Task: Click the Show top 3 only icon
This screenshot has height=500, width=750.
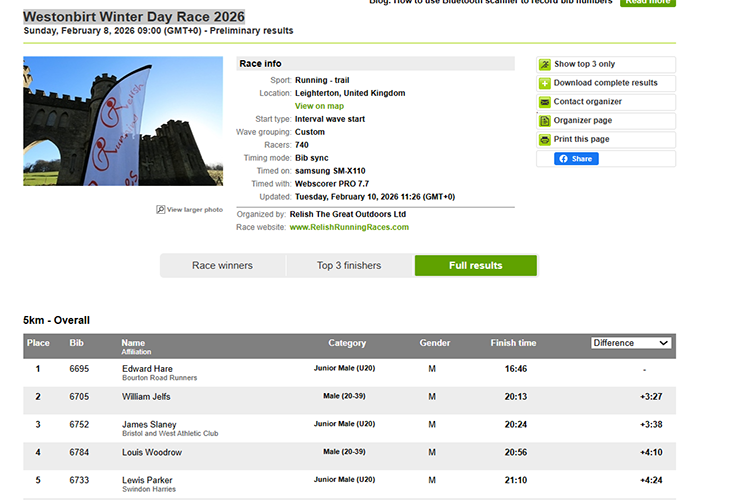Action: click(x=545, y=64)
